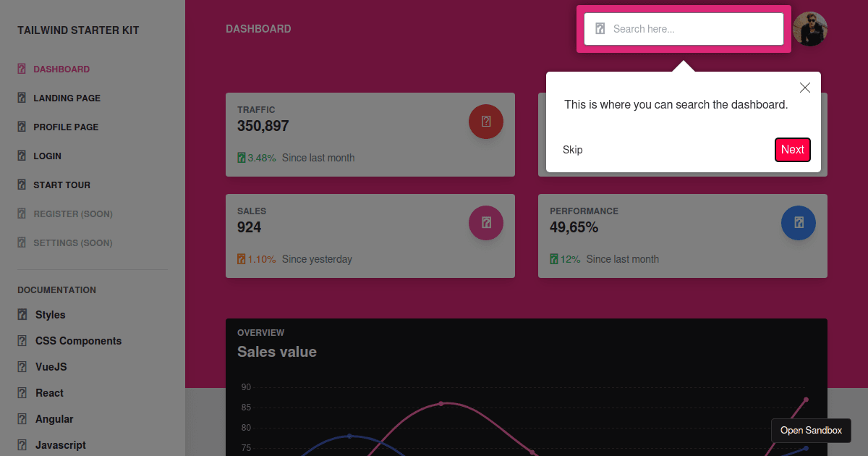Click the Tailwind Starter Kit brand title
This screenshot has width=868, height=456.
click(x=78, y=30)
